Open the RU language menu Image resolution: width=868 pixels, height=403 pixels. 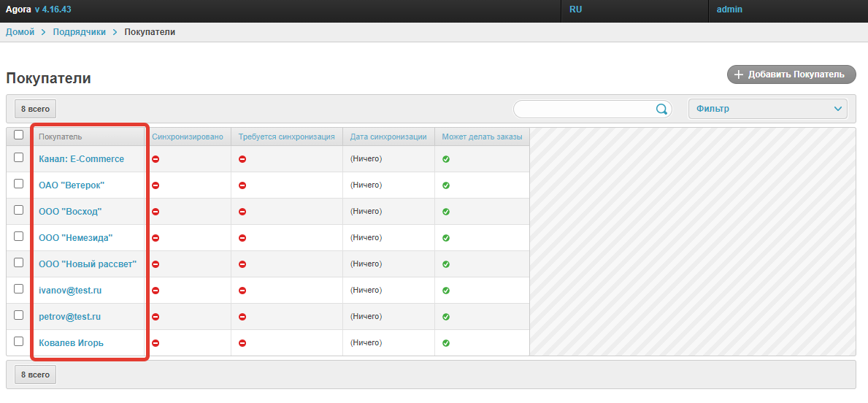(575, 10)
